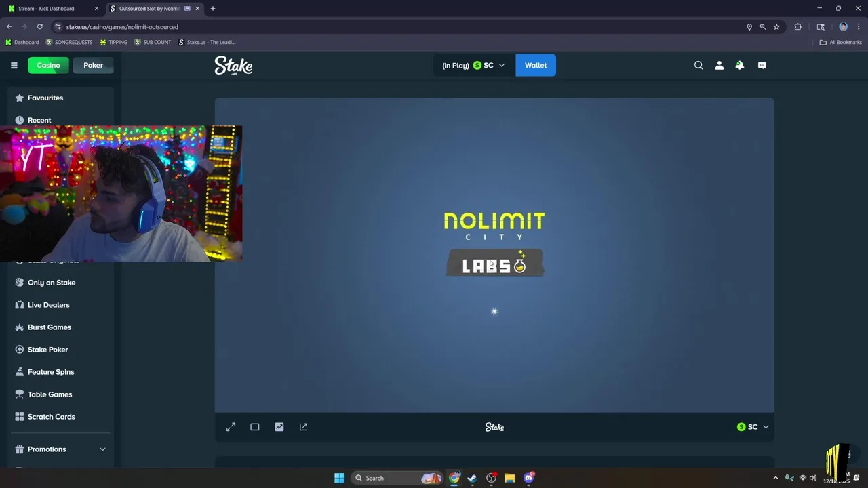This screenshot has width=868, height=488.
Task: Expand the Promotions section chevron
Action: coord(102,449)
